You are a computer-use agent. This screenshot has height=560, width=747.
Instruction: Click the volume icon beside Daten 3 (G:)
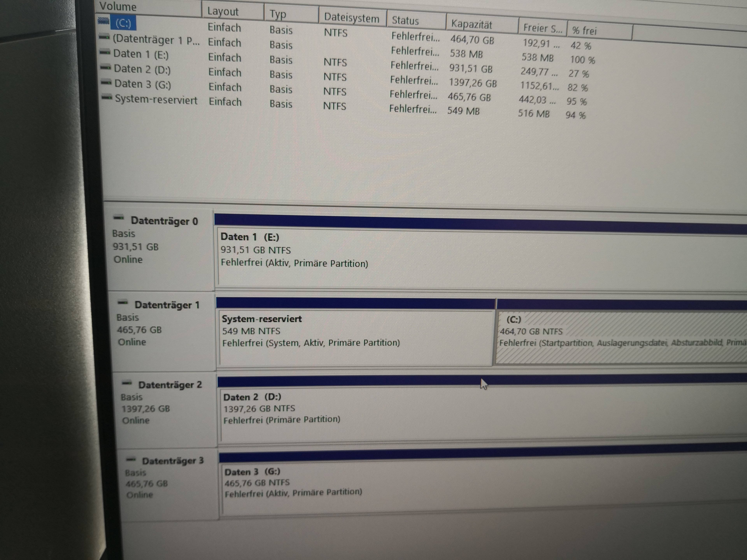point(106,82)
